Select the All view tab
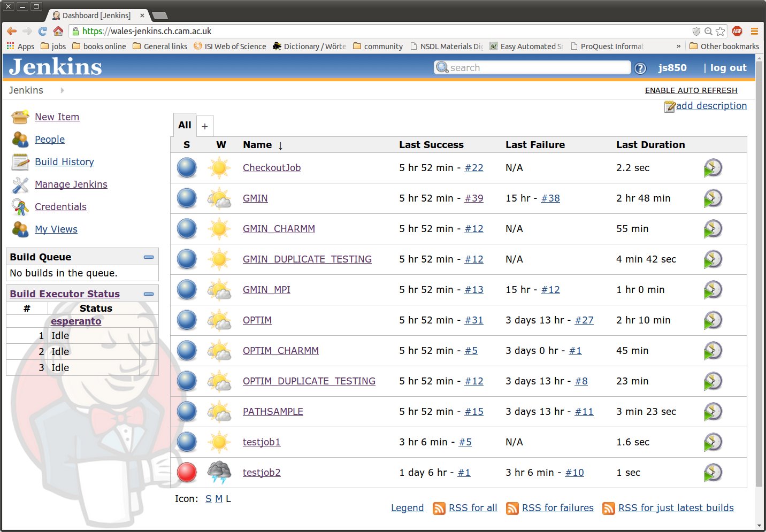This screenshot has width=766, height=532. coord(185,125)
